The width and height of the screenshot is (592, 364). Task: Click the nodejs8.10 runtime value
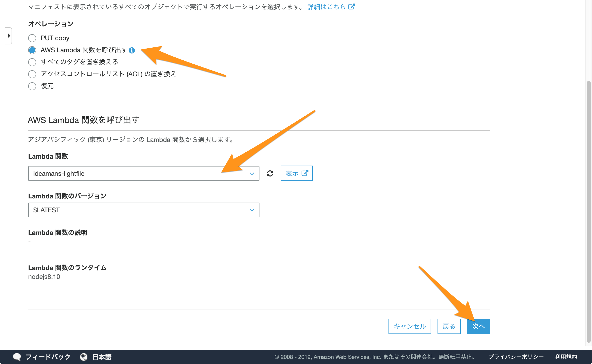[x=44, y=277]
